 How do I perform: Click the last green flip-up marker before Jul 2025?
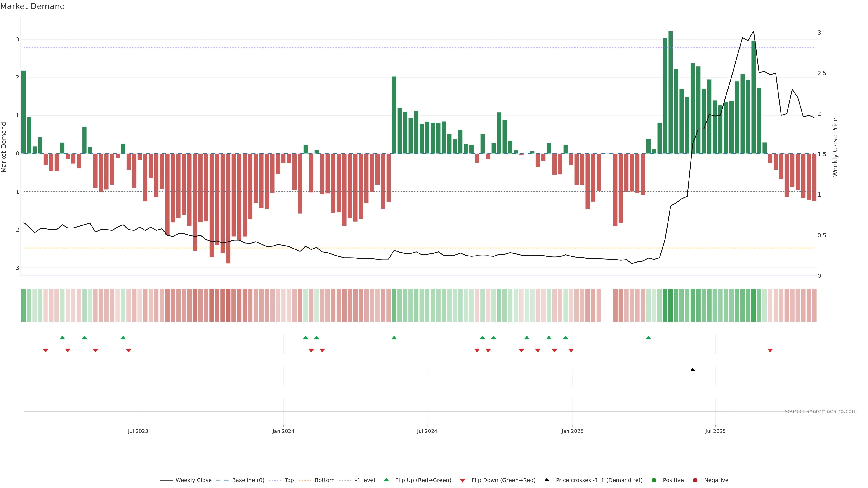[648, 338]
